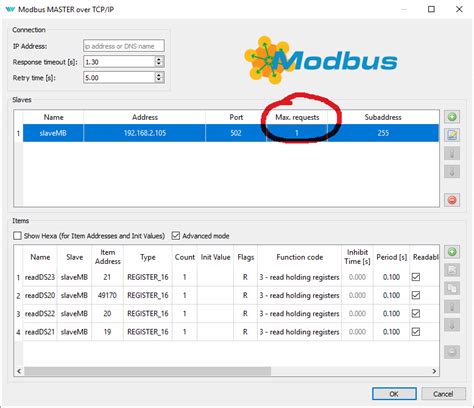Image resolution: width=474 pixels, height=408 pixels.
Task: Move item up arrow in Items section
Action: coord(452,306)
